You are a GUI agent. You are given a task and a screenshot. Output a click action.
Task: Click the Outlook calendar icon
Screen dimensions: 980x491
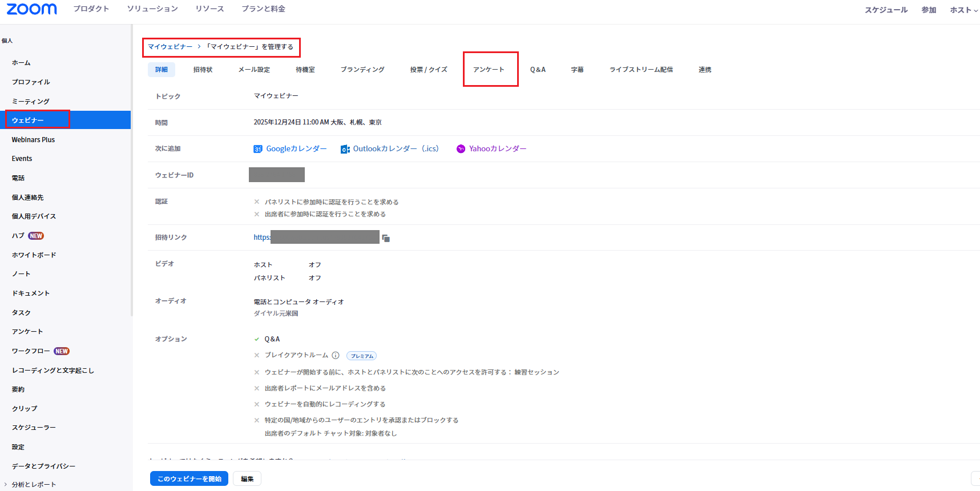pyautogui.click(x=345, y=149)
